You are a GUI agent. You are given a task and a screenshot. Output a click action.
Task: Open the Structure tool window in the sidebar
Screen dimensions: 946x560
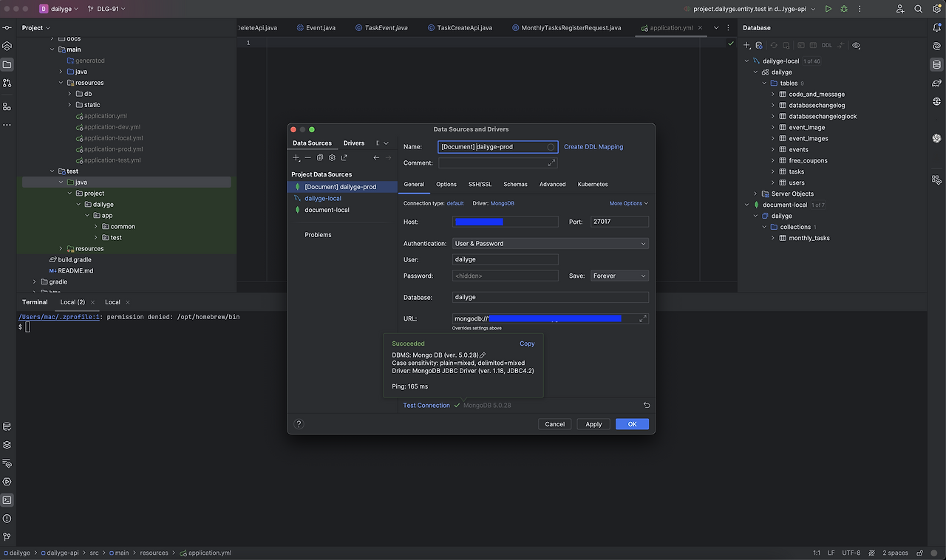pos(7,106)
